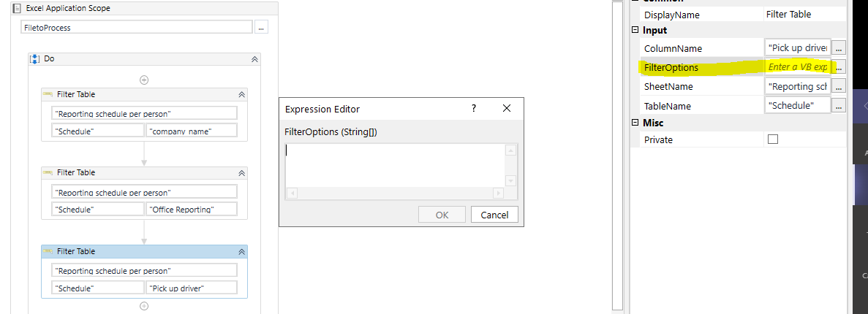Open the ColumnName ellipsis editor button
Screen dimensions: 868x314
coord(839,48)
